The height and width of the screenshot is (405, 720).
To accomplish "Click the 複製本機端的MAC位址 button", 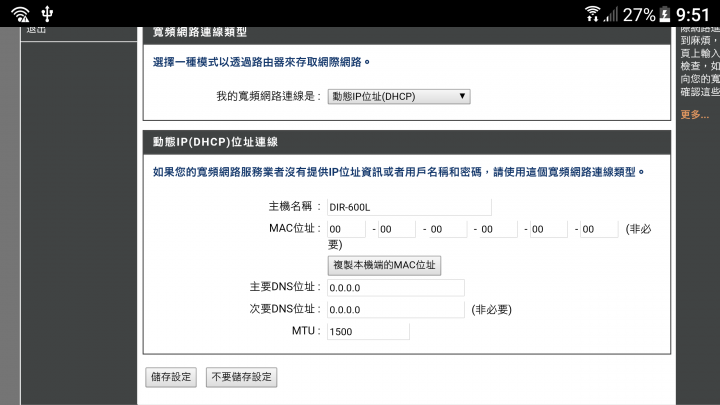I will click(x=384, y=265).
